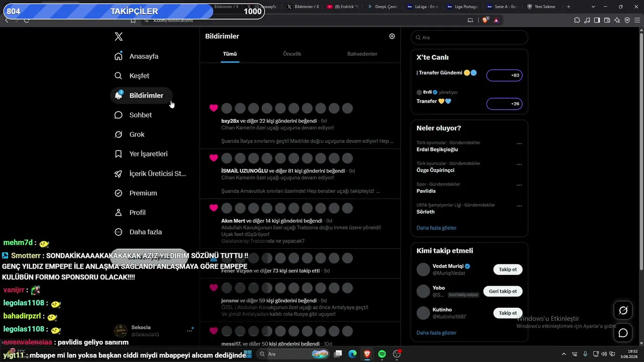Viewport: 644px width, 362px height.
Task: Open options for Pavlidis trend
Action: pyautogui.click(x=519, y=185)
